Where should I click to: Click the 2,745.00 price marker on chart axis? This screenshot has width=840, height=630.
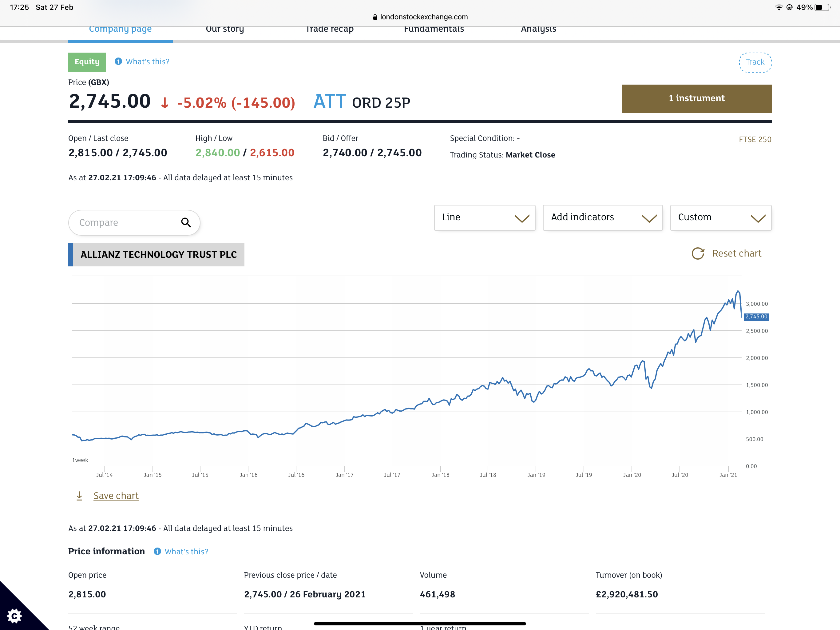pyautogui.click(x=756, y=317)
